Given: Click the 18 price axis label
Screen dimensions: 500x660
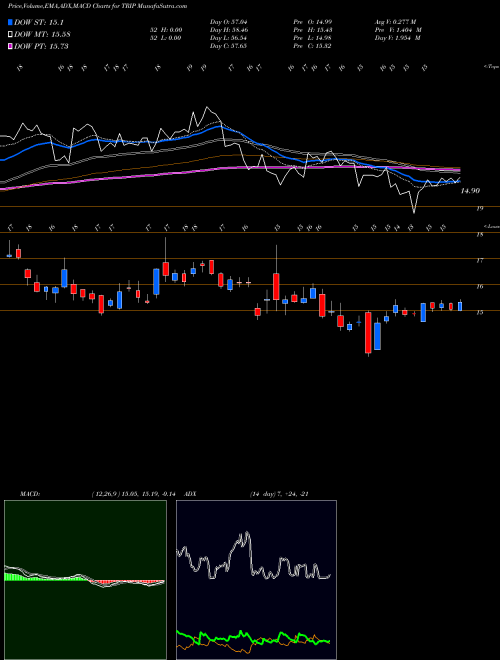Looking at the screenshot, I should (479, 235).
